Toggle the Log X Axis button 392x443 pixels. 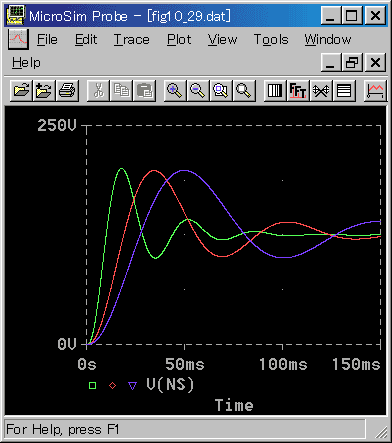pyautogui.click(x=275, y=90)
